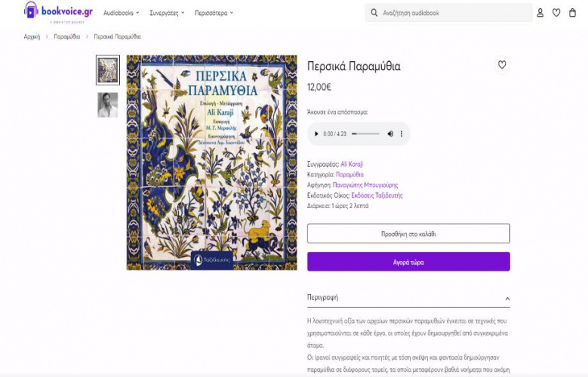The image size is (588, 377).
Task: Add Περσικά Παραμύθια to favorites
Action: [502, 65]
